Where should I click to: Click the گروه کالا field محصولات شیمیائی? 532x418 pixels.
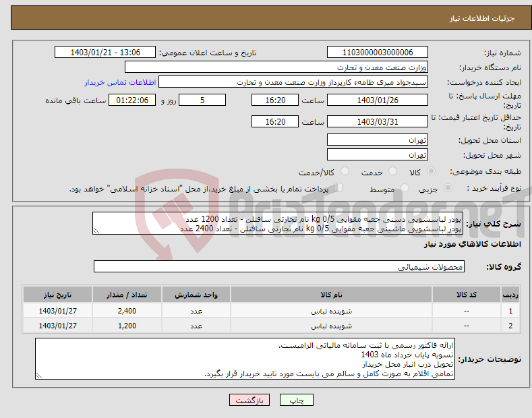(279, 267)
